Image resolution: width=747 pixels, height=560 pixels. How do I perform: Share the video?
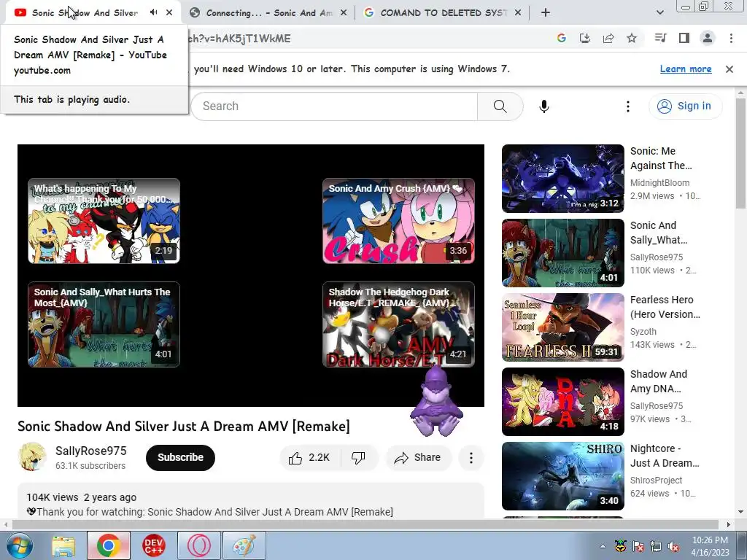(418, 458)
